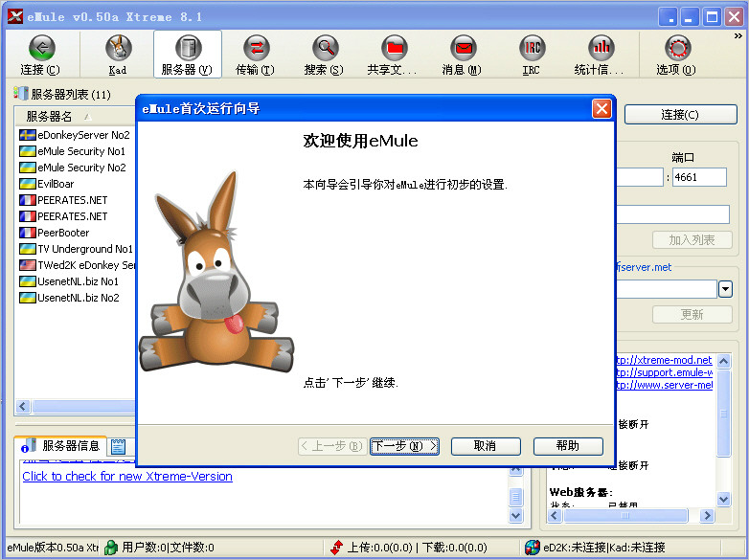
Task: Click the server log scroll-down arrow
Action: click(x=515, y=516)
